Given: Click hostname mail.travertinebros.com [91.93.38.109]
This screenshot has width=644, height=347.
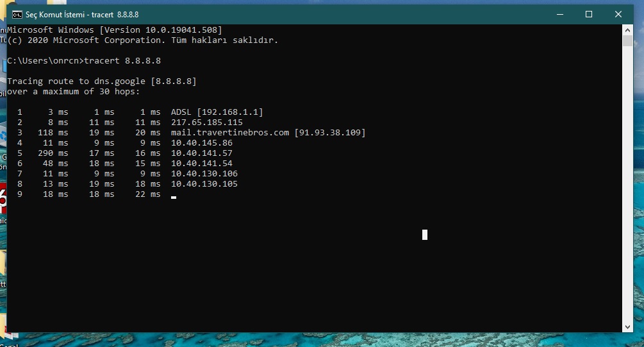Looking at the screenshot, I should [268, 133].
